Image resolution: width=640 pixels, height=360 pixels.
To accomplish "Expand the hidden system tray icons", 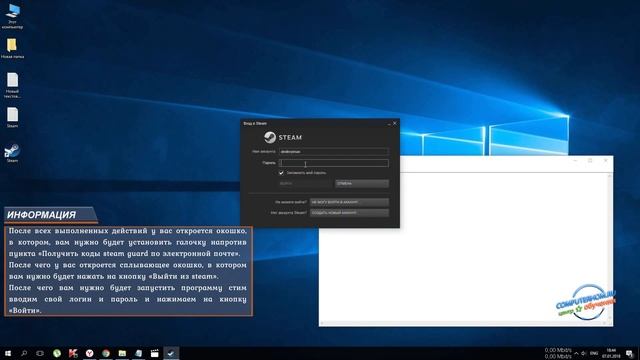I will pos(576,353).
